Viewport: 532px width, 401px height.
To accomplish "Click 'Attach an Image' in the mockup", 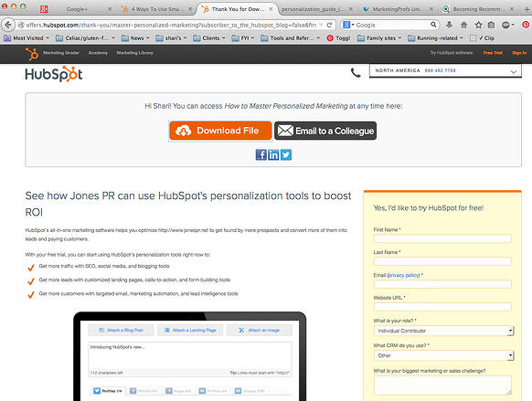I will pyautogui.click(x=260, y=330).
